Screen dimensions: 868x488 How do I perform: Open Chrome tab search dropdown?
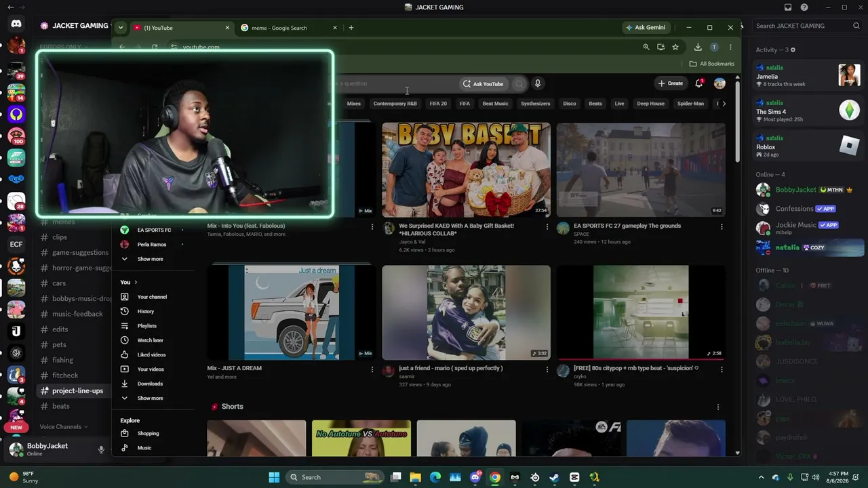click(120, 28)
